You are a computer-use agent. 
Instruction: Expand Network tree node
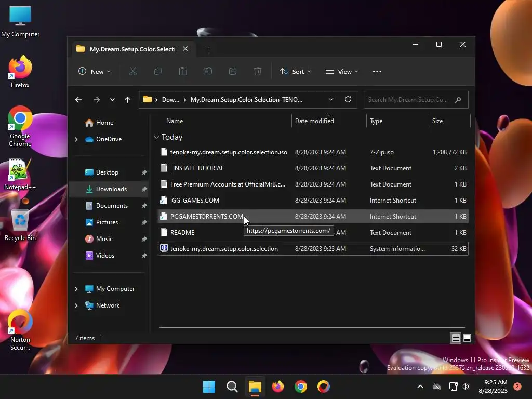[x=76, y=305]
